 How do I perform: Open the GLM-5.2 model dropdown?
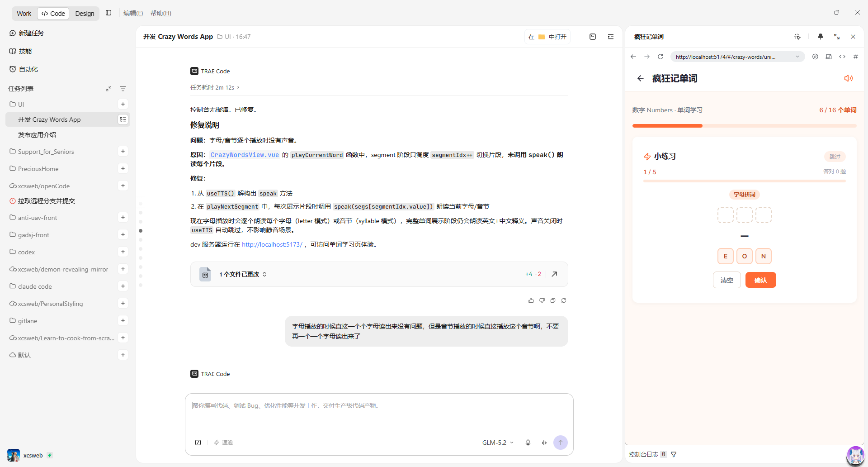click(x=498, y=443)
